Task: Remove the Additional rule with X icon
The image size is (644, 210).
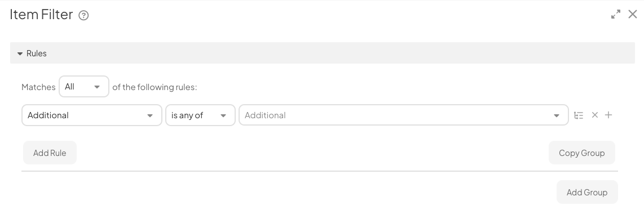Action: tap(595, 115)
